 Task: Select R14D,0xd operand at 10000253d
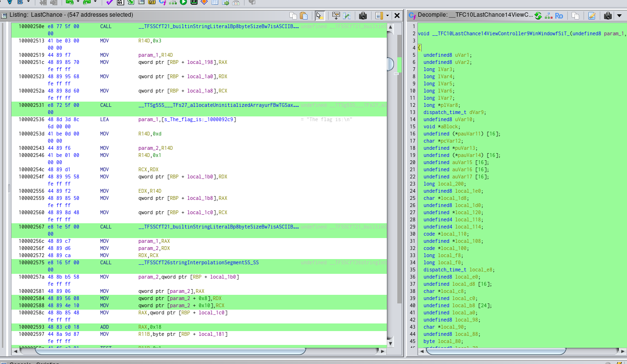coord(150,134)
